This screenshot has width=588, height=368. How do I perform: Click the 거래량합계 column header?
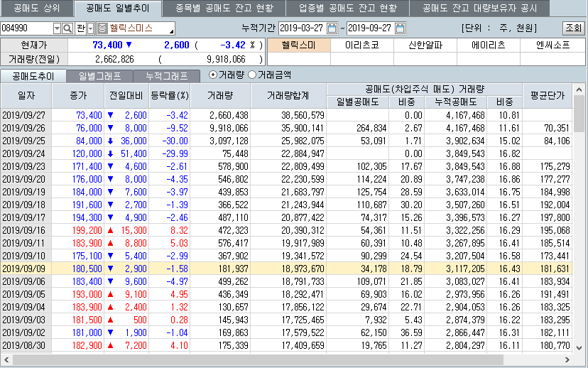(288, 96)
